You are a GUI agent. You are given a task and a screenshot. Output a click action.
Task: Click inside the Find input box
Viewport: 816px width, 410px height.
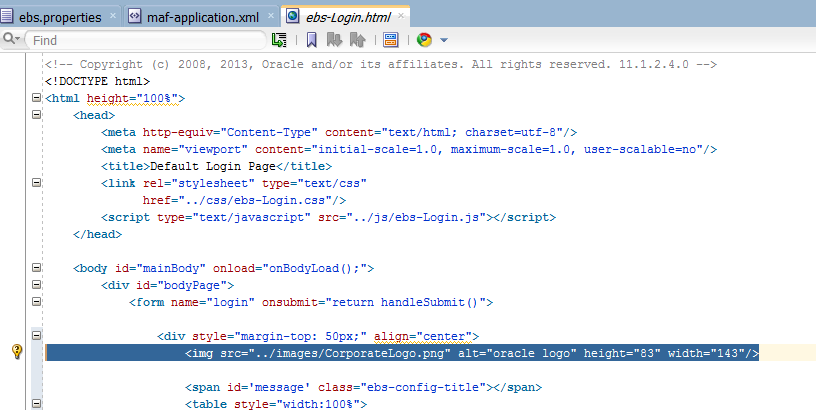pyautogui.click(x=146, y=40)
